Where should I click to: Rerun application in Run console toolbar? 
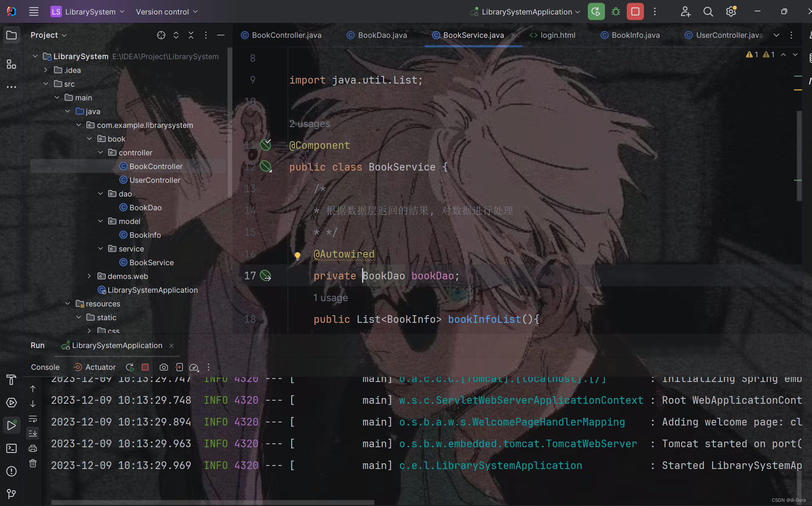pyautogui.click(x=130, y=367)
